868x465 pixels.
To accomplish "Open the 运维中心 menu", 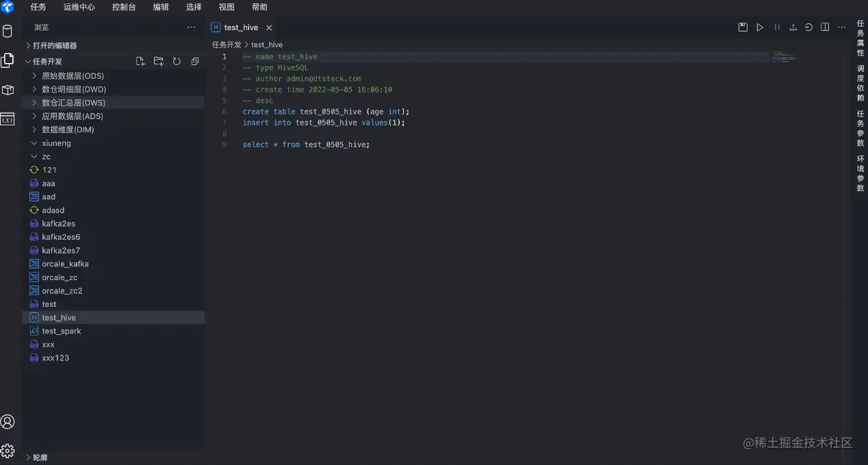I will pos(79,7).
